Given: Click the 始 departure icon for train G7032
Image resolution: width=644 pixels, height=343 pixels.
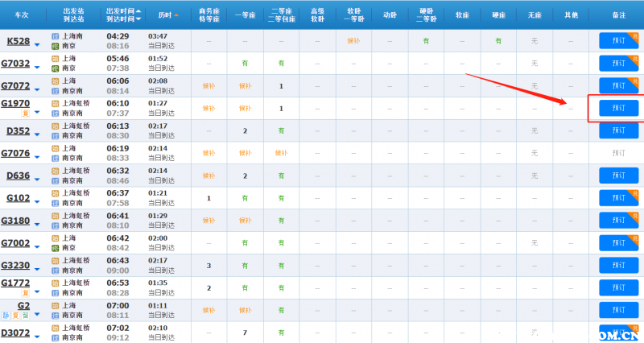Looking at the screenshot, I should pyautogui.click(x=56, y=59).
